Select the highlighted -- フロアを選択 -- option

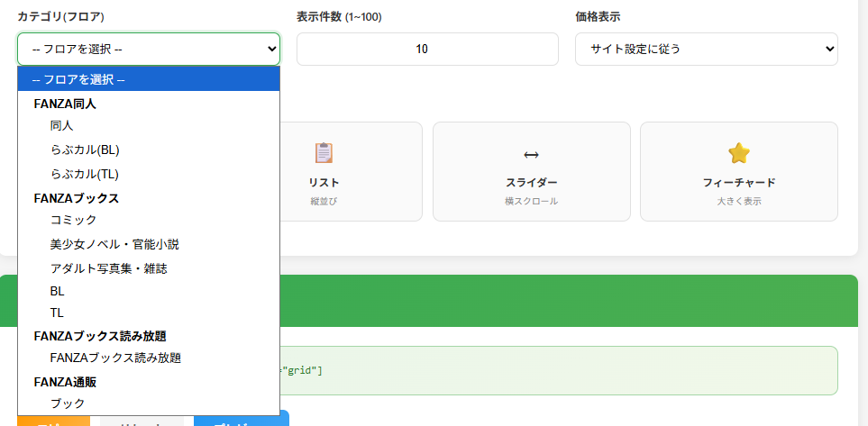[x=149, y=79]
